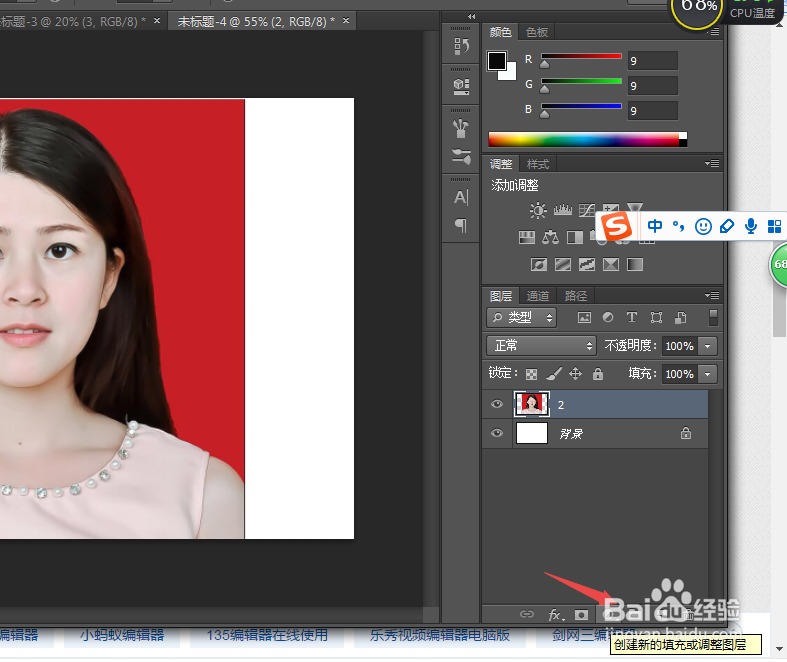Image resolution: width=787 pixels, height=662 pixels.
Task: Open the 3D panel icon
Action: [x=461, y=86]
